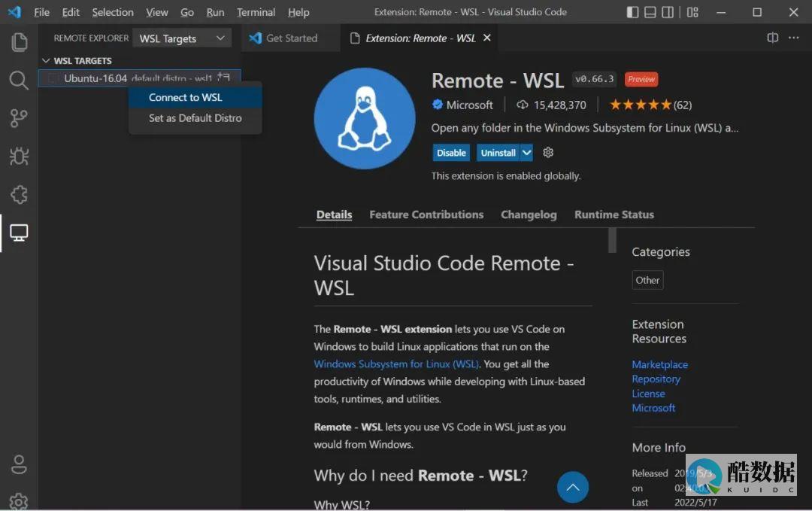Open the Remote Explorer view

pyautogui.click(x=19, y=233)
